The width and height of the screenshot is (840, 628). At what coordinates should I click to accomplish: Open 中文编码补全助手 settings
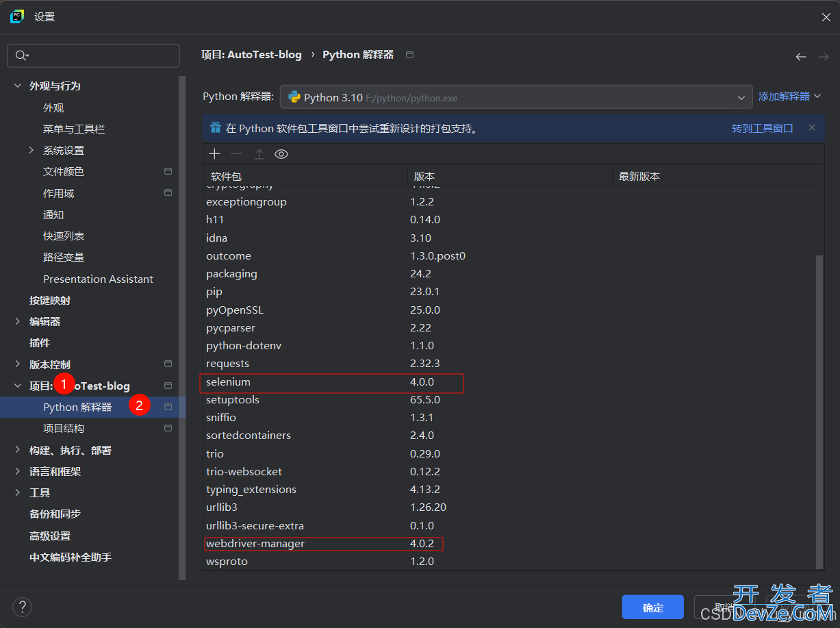[71, 557]
